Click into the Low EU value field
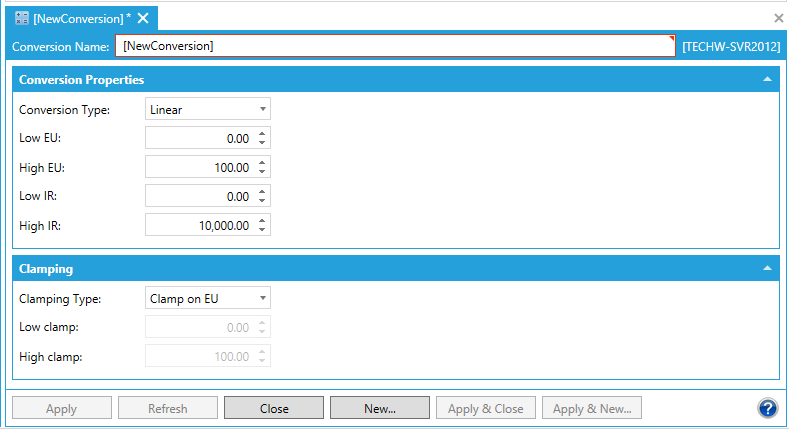 (198, 138)
